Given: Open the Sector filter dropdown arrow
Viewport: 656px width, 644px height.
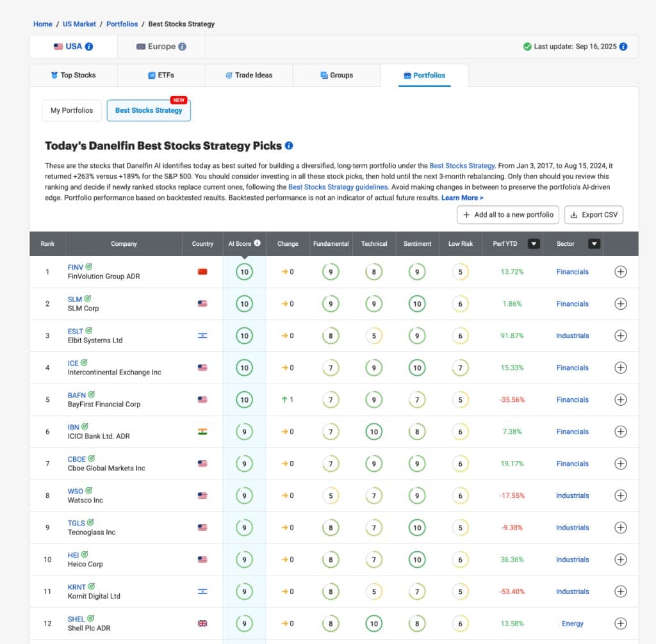Looking at the screenshot, I should click(x=594, y=244).
